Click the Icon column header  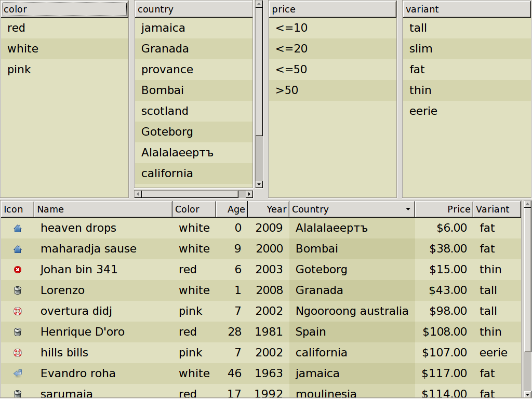tap(17, 209)
